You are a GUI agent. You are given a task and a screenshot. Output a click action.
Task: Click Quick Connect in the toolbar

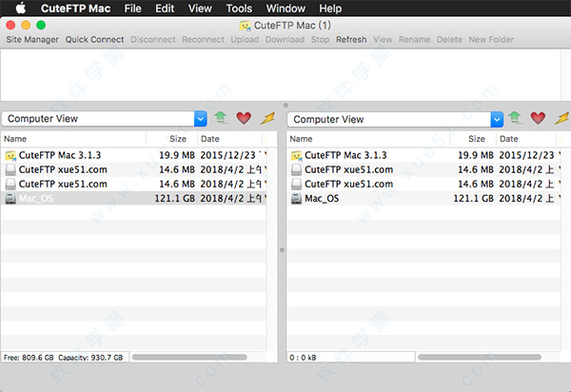(x=94, y=39)
